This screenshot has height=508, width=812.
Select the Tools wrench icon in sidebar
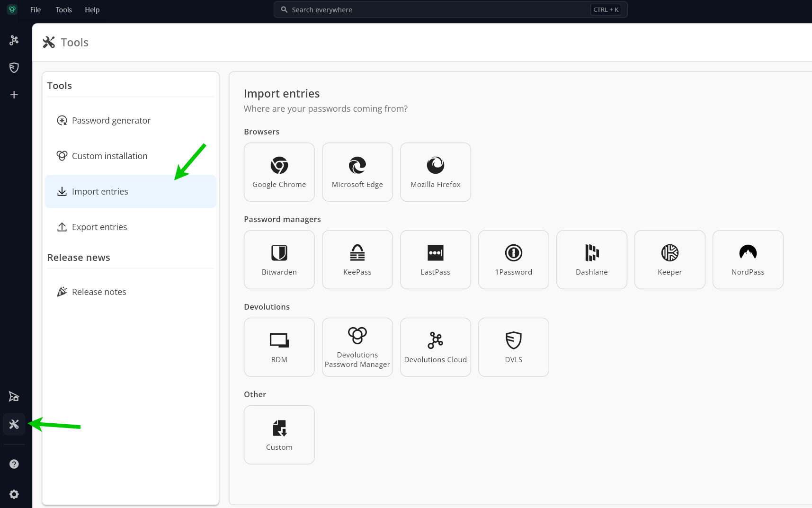click(x=14, y=424)
